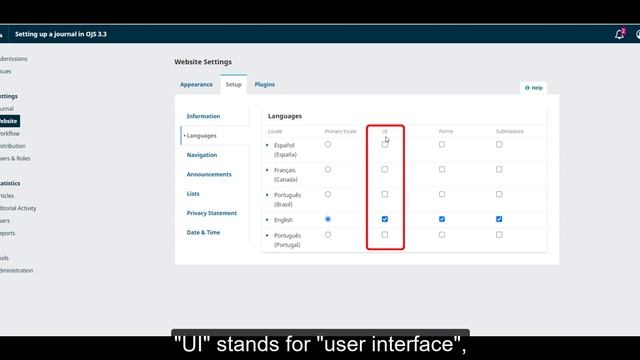
Task: Select English primary locale radio button
Action: pos(328,219)
